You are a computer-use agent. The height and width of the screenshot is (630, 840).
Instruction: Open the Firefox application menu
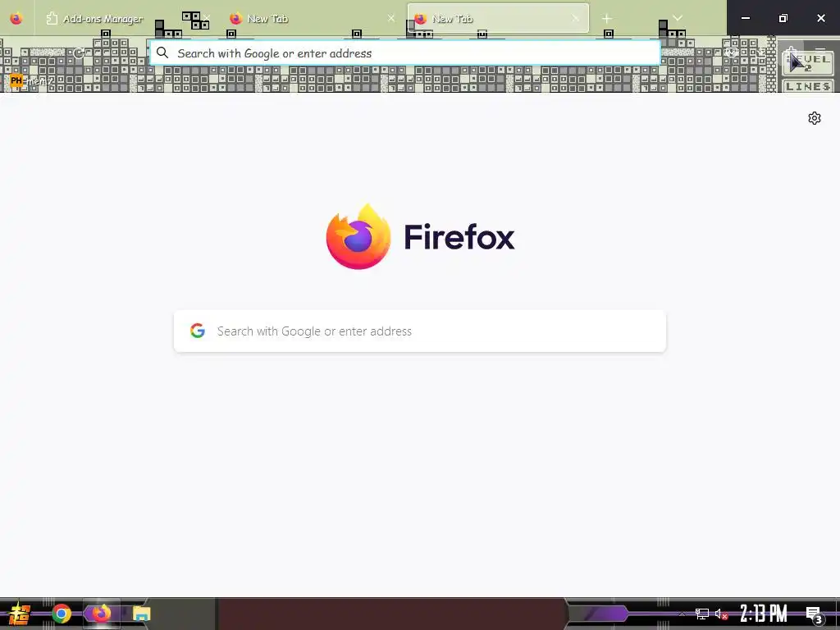click(x=819, y=52)
